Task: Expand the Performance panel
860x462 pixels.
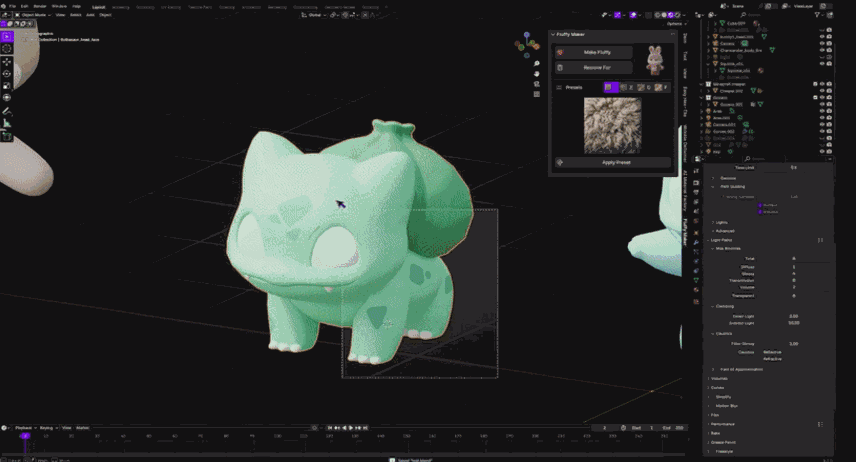Action: coord(709,424)
